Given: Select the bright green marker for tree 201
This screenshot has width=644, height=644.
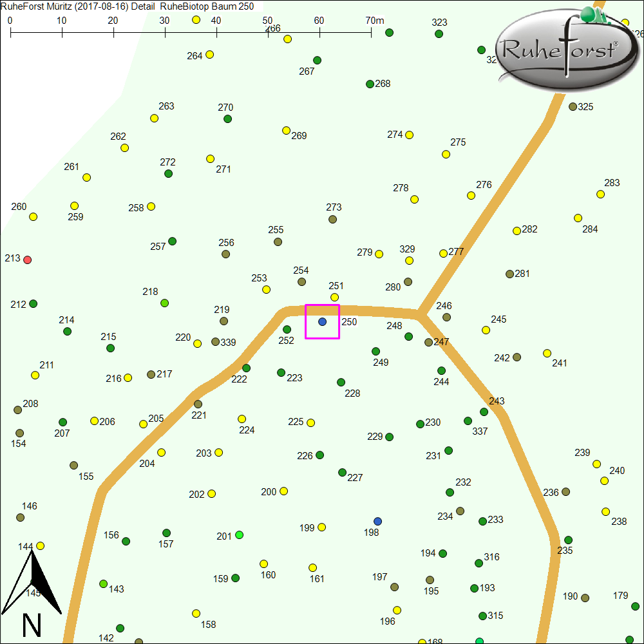Looking at the screenshot, I should coord(240,535).
